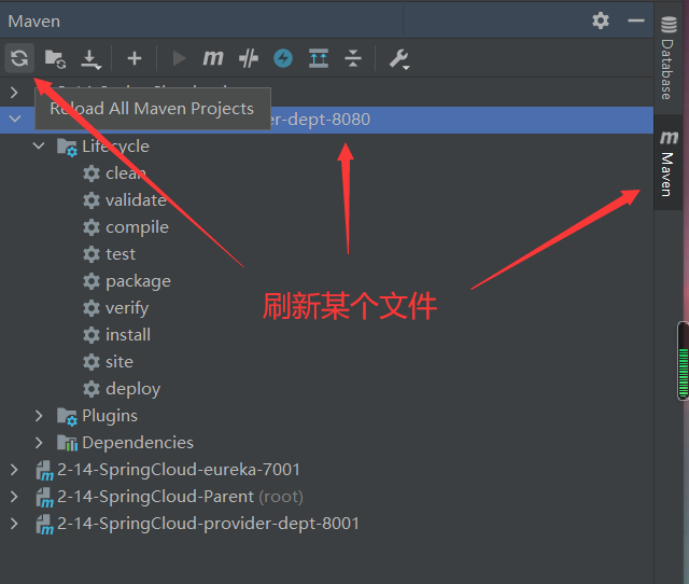Click the provider-dept-8001 Maven module icon
The height and width of the screenshot is (584, 689).
(x=45, y=525)
